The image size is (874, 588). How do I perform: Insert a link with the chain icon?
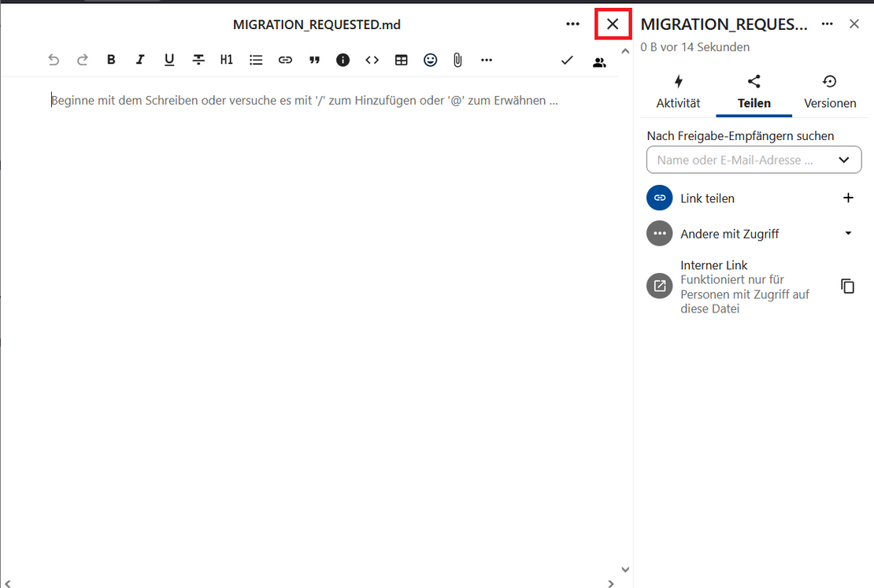pyautogui.click(x=285, y=60)
